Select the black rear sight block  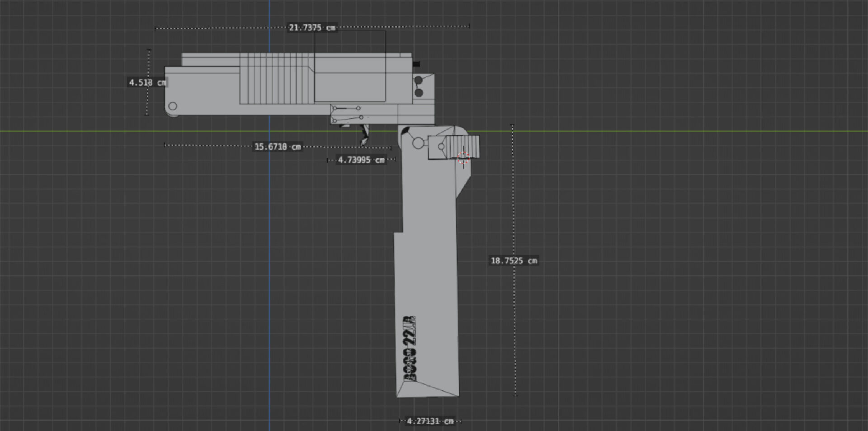coord(416,64)
